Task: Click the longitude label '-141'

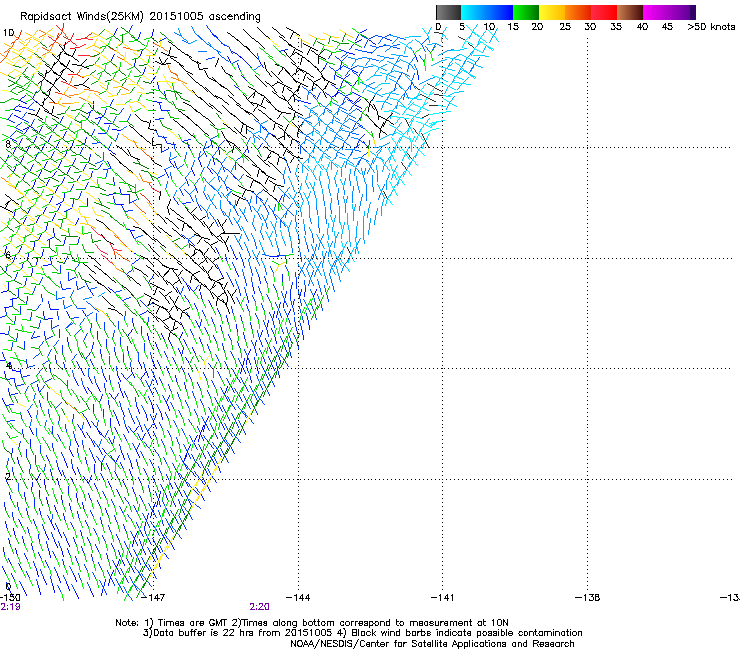Action: click(443, 598)
